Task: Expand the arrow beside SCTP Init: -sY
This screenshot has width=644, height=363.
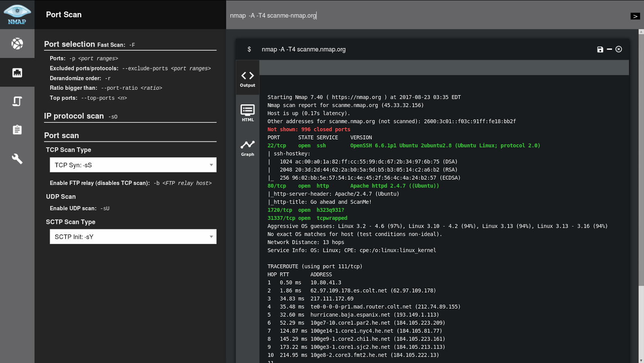Action: pos(211,236)
